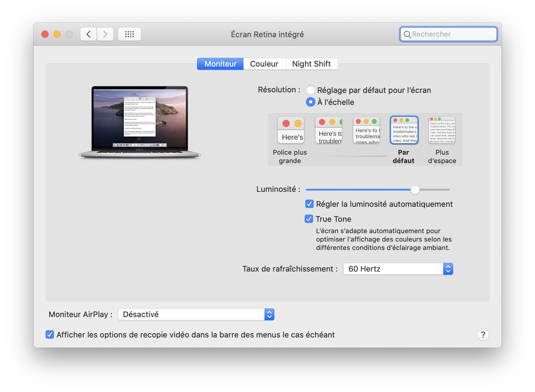Select the "À l'échelle" radio button
Screen dimensions: 535x392
point(311,102)
